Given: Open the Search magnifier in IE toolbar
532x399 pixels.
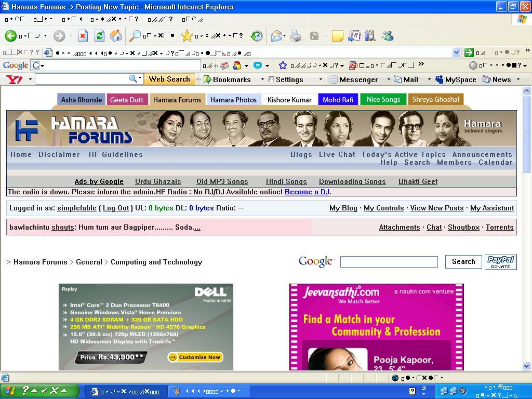Looking at the screenshot, I should tap(135, 36).
